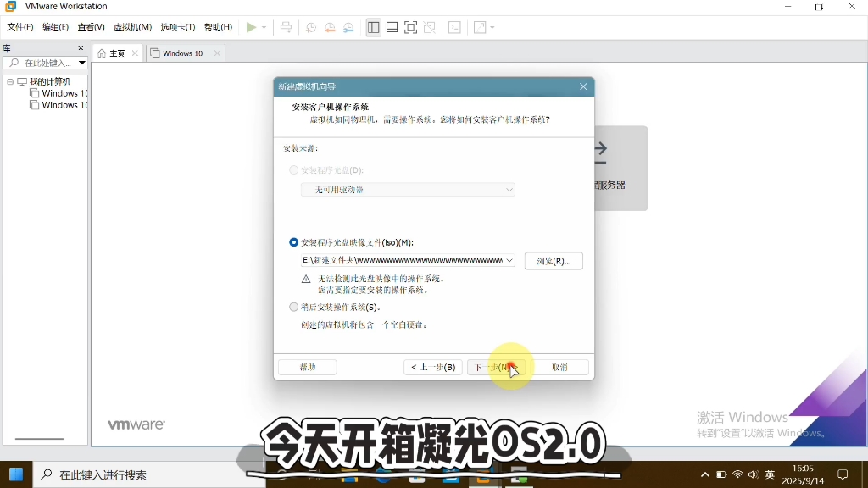Click the 帮助 button in wizard
This screenshot has width=868, height=488.
pos(307,367)
